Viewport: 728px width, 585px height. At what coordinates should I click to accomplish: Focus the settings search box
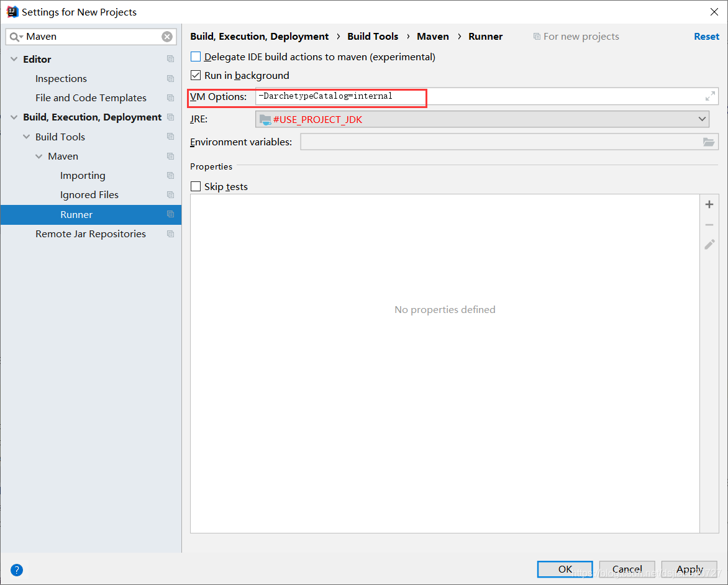pos(91,37)
